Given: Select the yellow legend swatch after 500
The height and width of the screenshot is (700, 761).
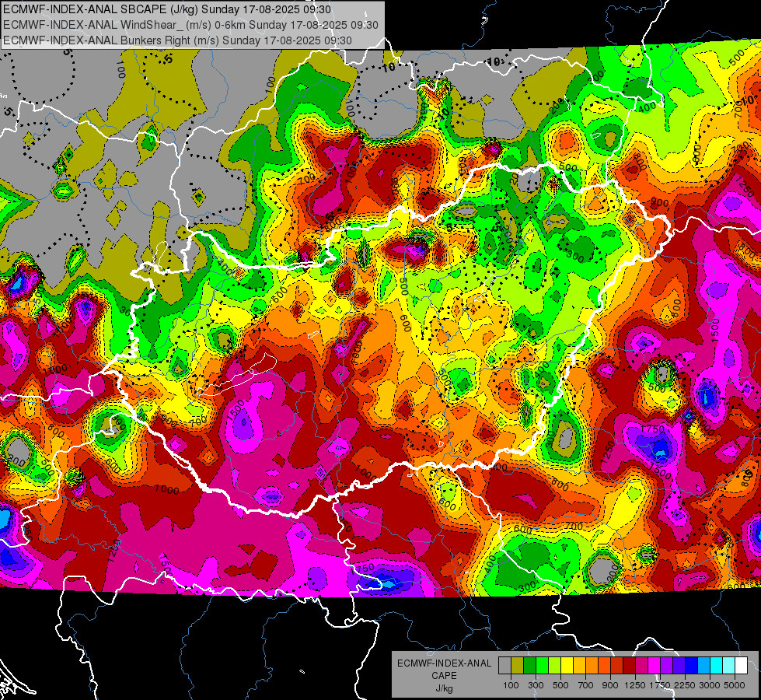Looking at the screenshot, I should click(567, 666).
